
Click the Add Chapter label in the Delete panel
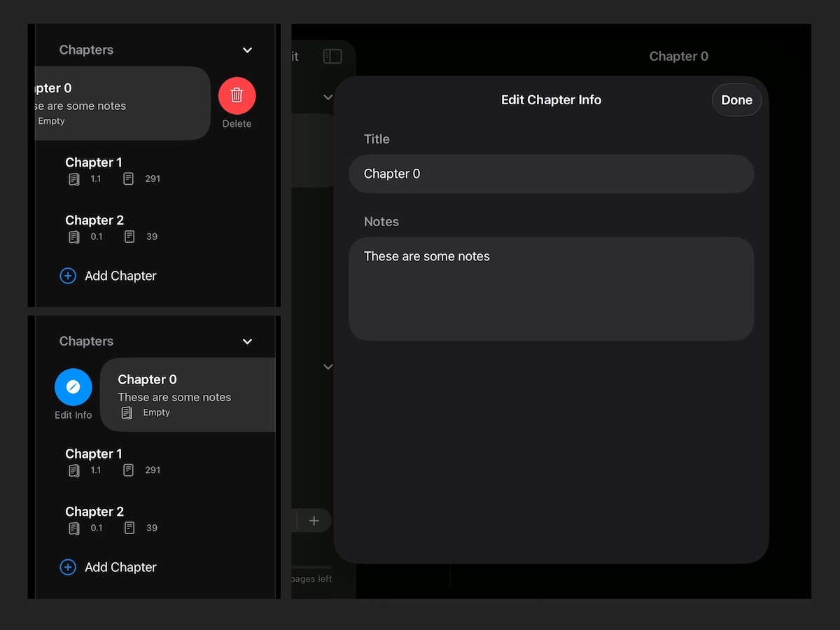(120, 276)
